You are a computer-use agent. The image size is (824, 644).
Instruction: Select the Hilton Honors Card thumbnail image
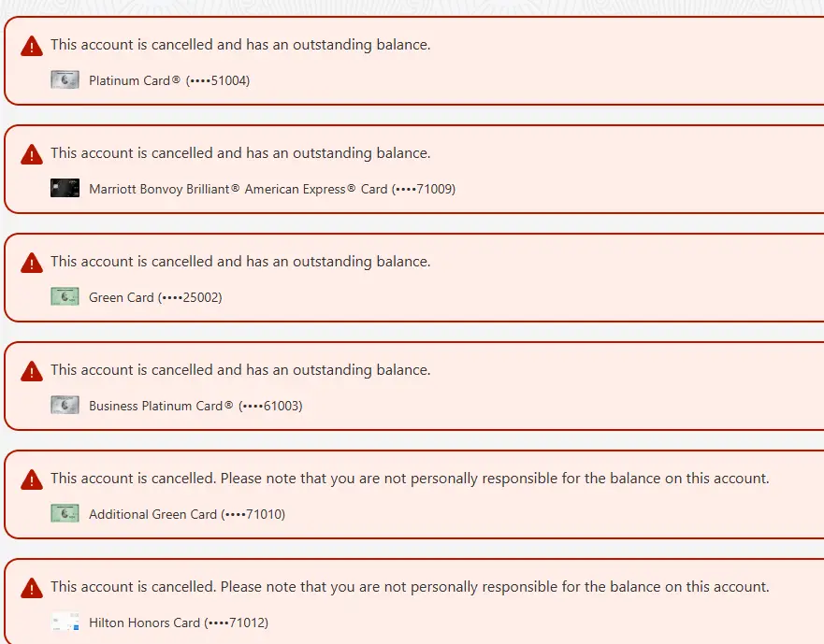click(x=65, y=623)
